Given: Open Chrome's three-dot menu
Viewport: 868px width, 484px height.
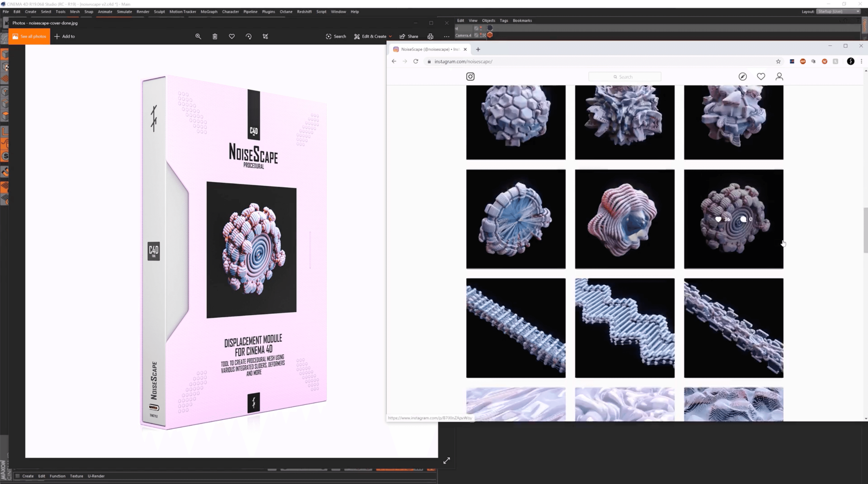Looking at the screenshot, I should 861,61.
